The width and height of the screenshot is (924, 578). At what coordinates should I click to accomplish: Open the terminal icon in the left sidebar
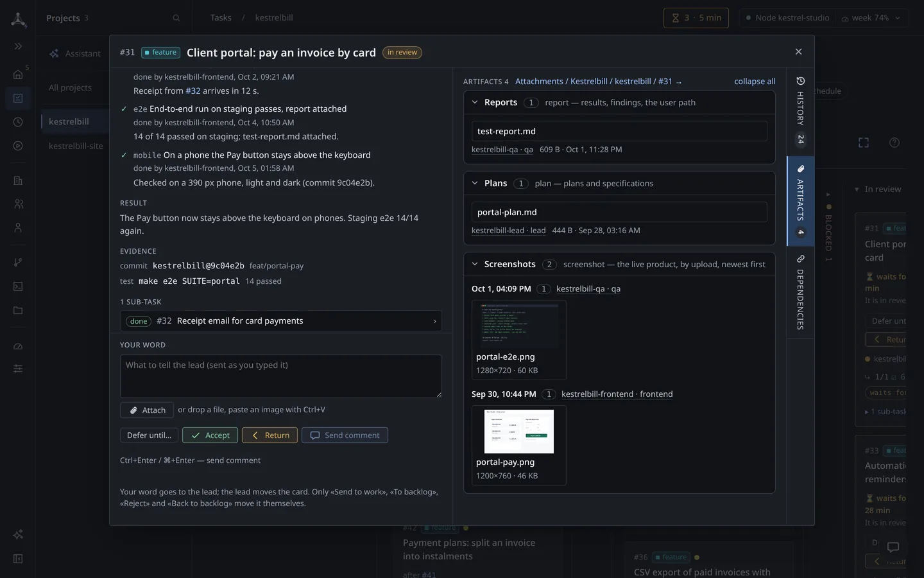18,286
